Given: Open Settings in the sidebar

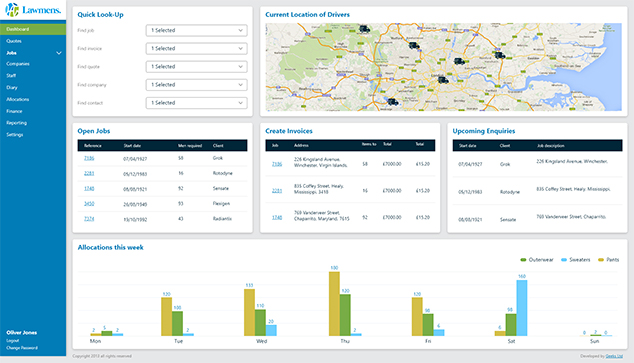Looking at the screenshot, I should pos(15,135).
